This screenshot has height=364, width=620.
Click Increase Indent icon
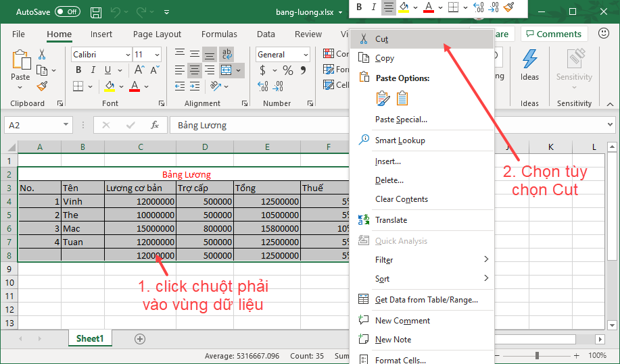195,86
